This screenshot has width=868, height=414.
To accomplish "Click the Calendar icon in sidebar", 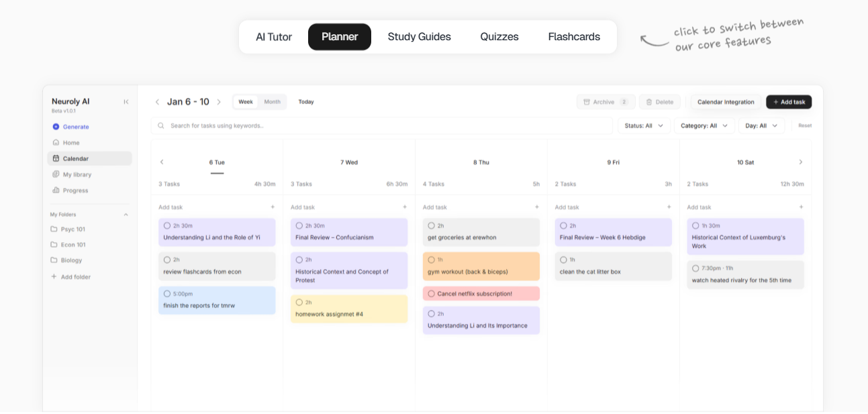I will pyautogui.click(x=56, y=158).
